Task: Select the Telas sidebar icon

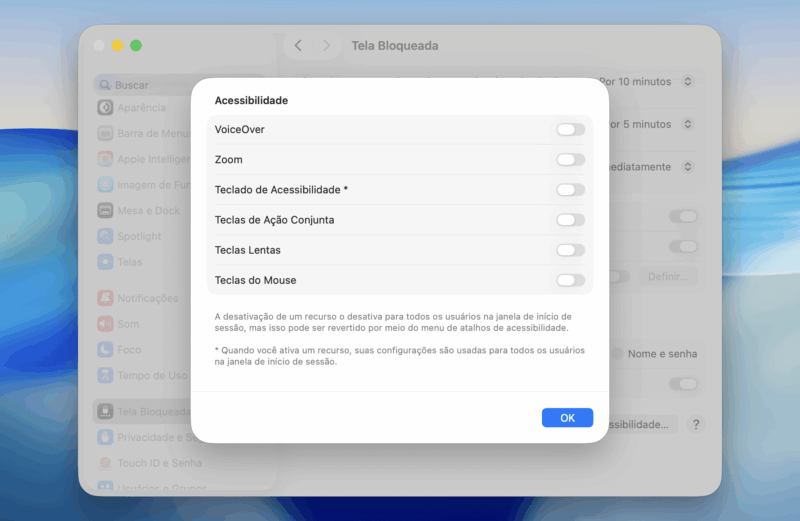Action: [x=105, y=262]
